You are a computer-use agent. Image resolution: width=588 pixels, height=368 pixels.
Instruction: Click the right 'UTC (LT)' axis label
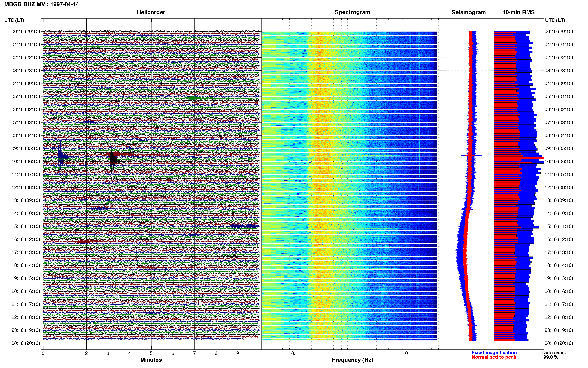pos(555,20)
